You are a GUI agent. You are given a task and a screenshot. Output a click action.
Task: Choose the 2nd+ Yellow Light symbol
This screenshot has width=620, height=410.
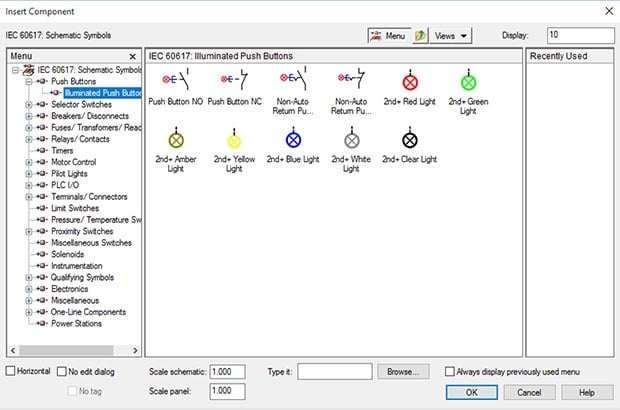[234, 149]
